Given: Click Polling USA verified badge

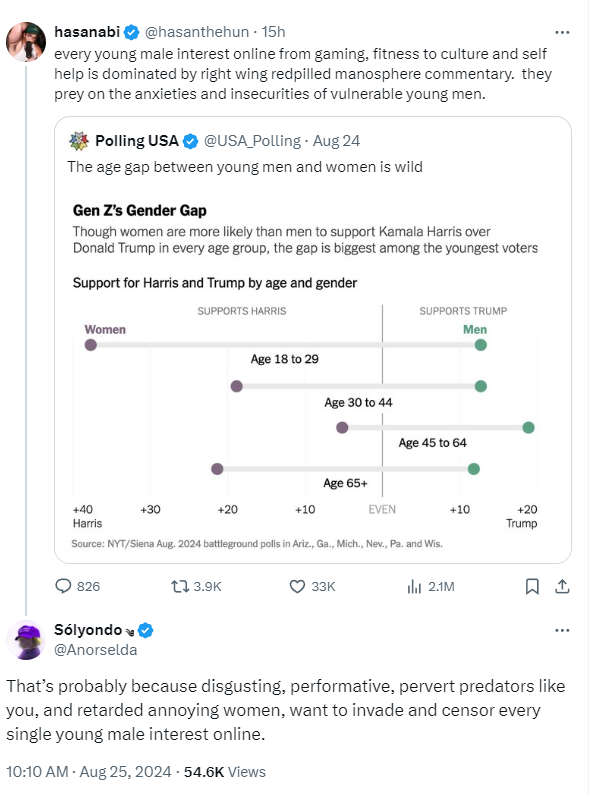Looking at the screenshot, I should point(190,141).
